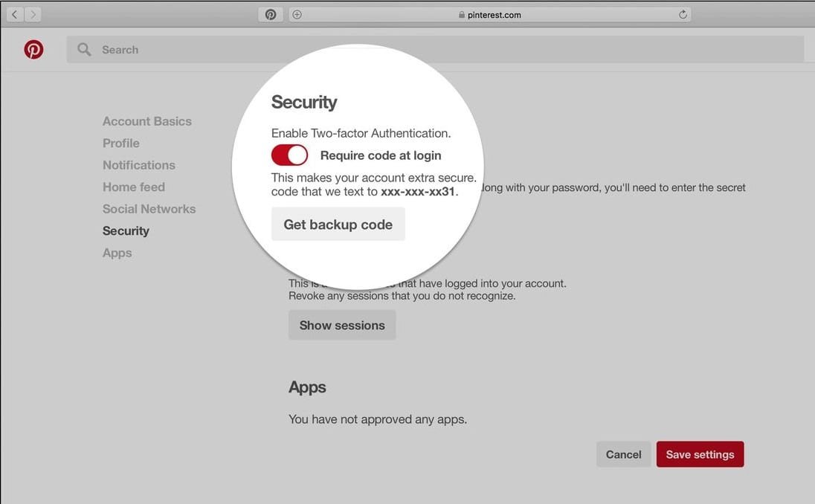Go forward with browser forward arrow
815x504 pixels.
pos(33,14)
